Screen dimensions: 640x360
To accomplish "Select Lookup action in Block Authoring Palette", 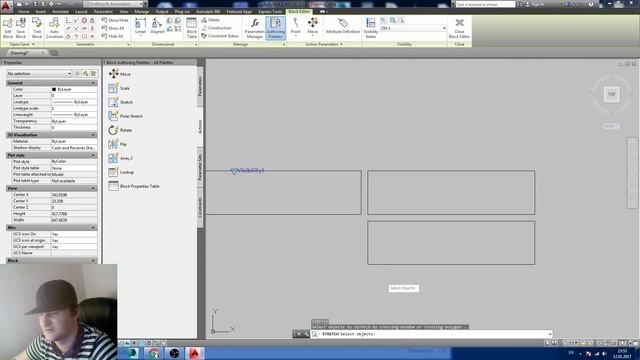I will point(121,172).
